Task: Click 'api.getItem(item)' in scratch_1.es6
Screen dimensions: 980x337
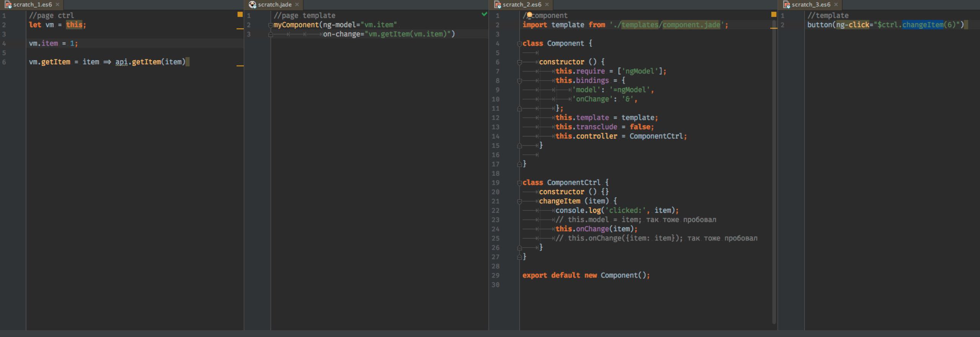Action: (150, 62)
